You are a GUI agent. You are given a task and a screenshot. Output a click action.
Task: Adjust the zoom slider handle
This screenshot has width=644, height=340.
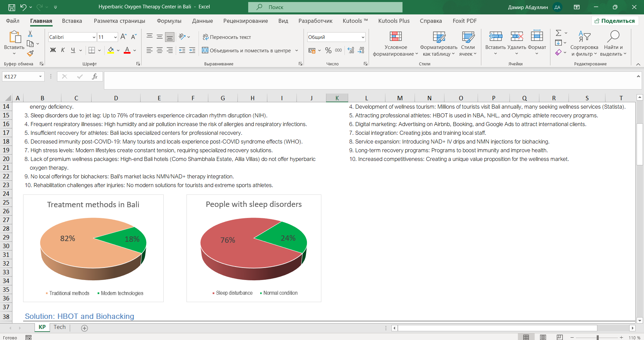[x=598, y=337]
